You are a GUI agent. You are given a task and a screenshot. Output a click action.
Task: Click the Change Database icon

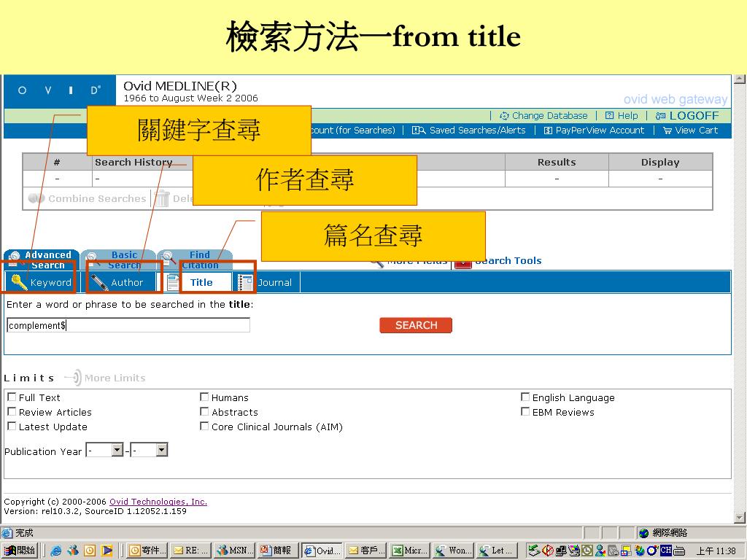pos(504,116)
